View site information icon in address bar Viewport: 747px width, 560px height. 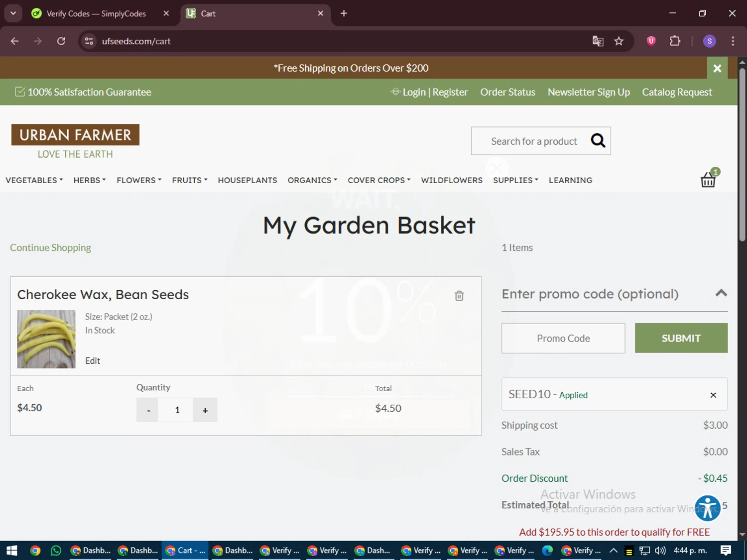click(89, 41)
